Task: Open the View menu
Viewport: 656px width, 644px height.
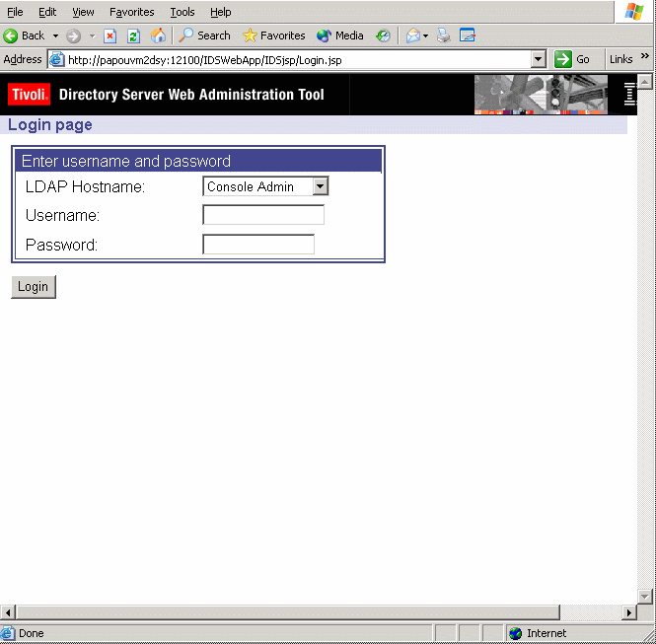Action: click(x=83, y=12)
